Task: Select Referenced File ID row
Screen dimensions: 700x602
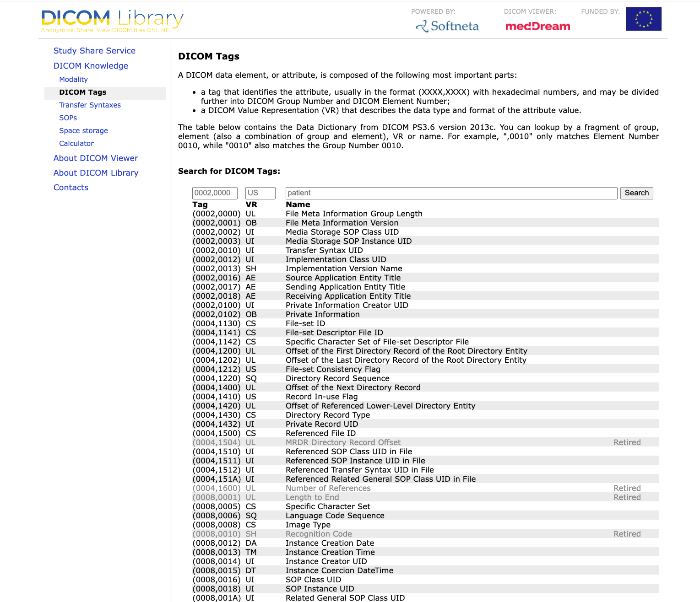Action: 426,433
